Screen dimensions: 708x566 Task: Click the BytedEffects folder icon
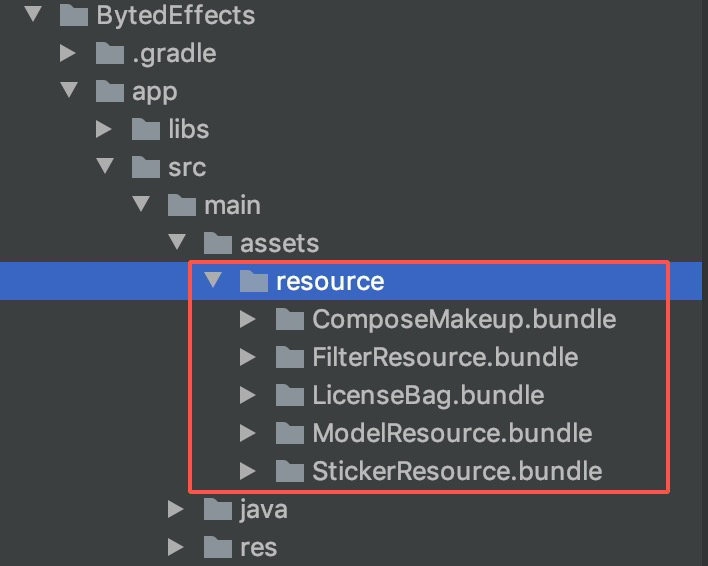74,16
